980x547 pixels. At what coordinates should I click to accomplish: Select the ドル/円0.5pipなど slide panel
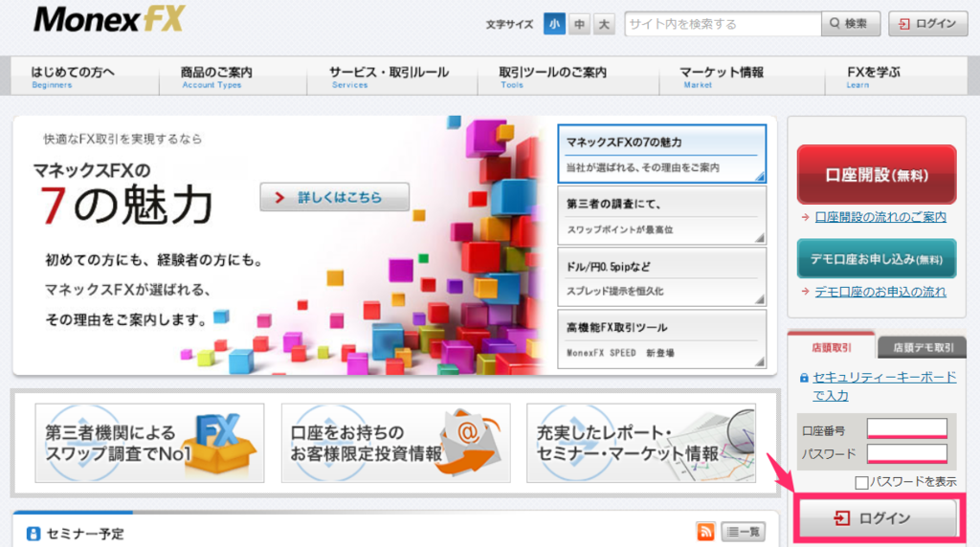pyautogui.click(x=662, y=277)
